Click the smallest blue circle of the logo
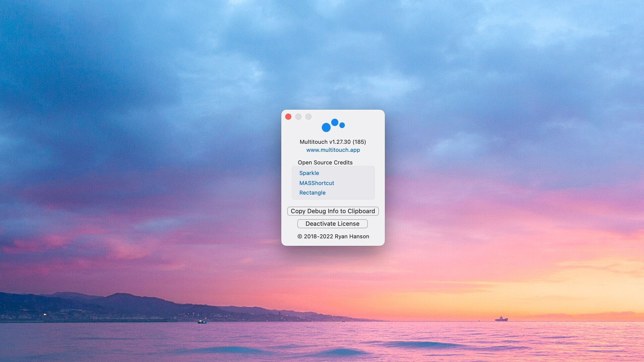Screen dimensions: 644x362 tap(342, 125)
